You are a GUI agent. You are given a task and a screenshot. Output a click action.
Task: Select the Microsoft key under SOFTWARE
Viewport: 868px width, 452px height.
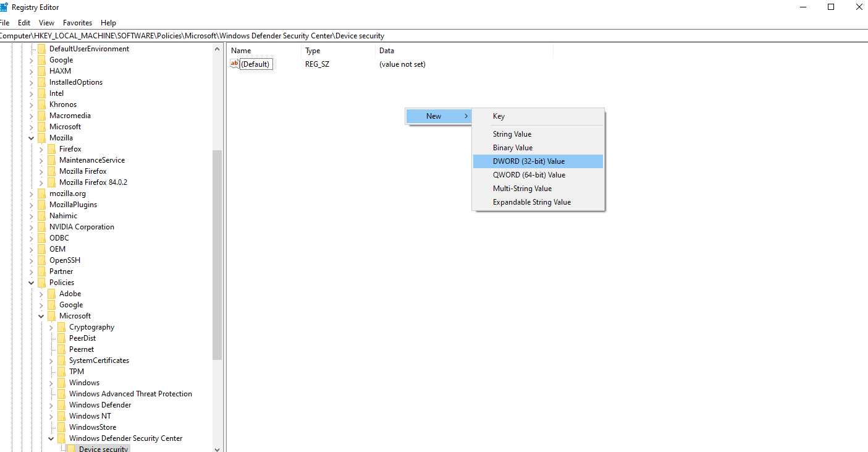(65, 127)
